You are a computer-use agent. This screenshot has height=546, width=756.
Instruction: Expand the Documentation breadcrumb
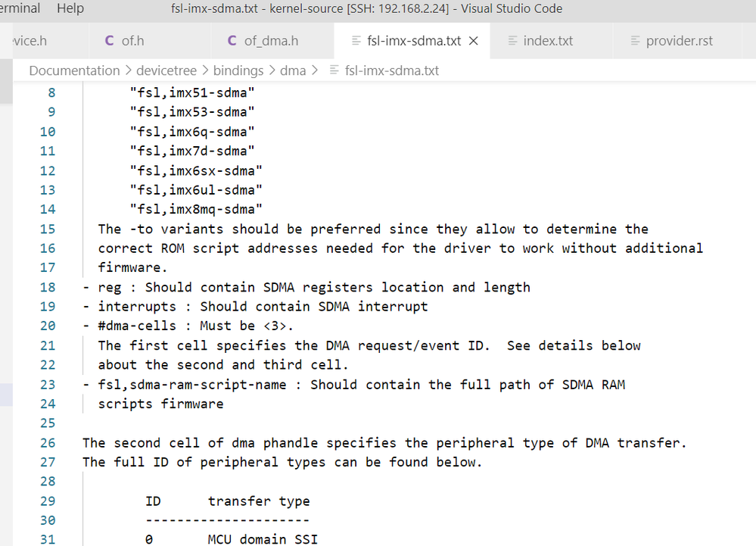(74, 70)
